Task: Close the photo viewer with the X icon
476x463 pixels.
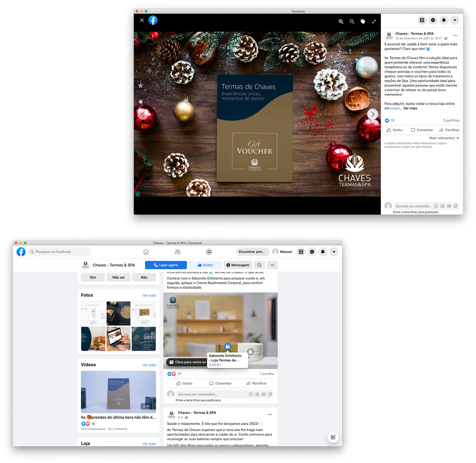Action: [x=142, y=20]
